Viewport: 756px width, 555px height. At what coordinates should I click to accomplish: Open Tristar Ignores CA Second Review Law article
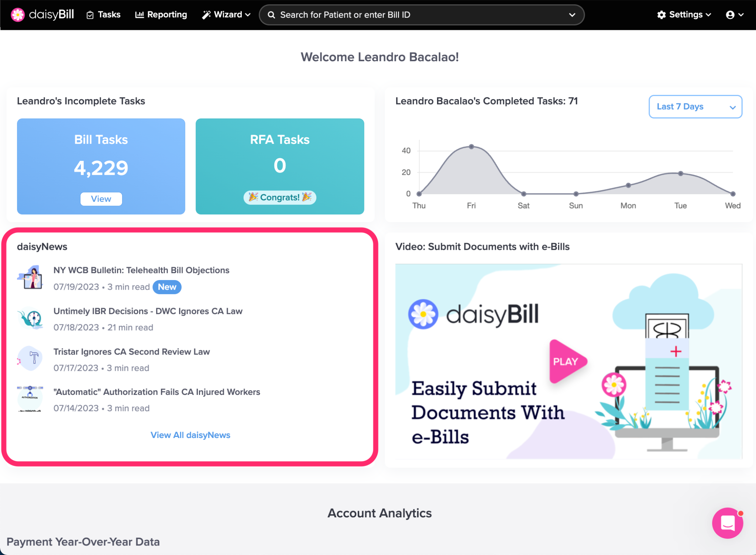point(131,352)
